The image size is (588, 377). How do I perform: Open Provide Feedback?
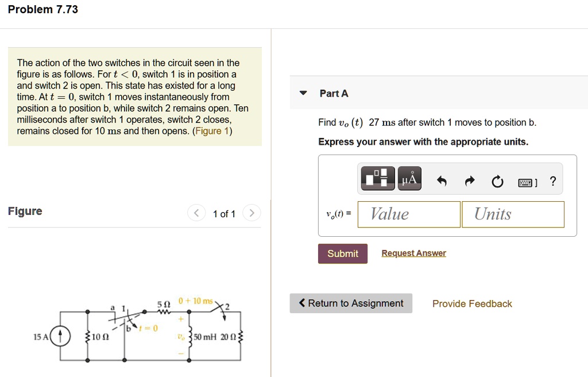pyautogui.click(x=472, y=303)
